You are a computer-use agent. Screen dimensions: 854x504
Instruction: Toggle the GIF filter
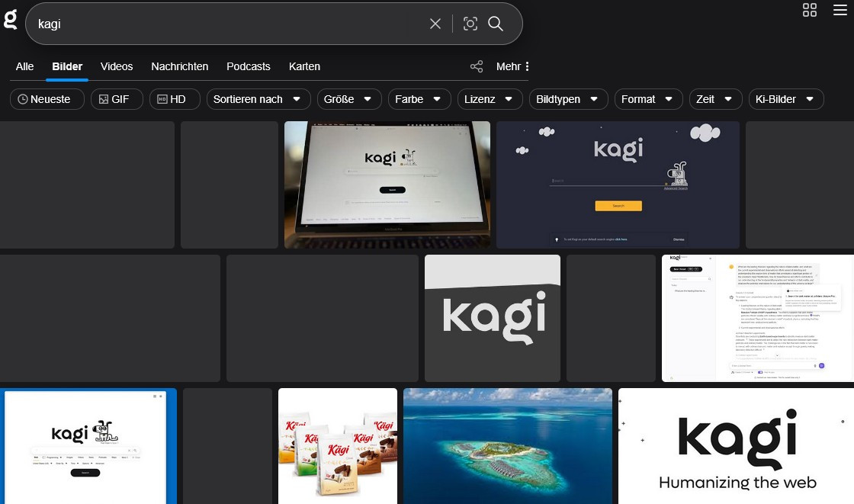click(117, 99)
